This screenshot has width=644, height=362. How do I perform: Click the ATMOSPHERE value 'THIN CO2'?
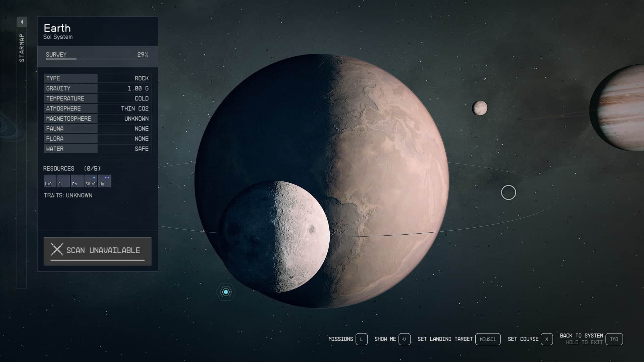pyautogui.click(x=135, y=109)
